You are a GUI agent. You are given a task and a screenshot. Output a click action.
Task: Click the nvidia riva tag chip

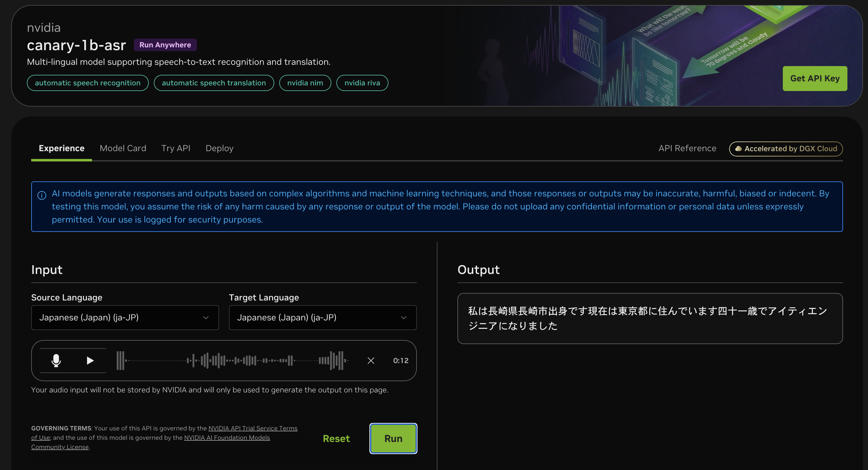click(362, 83)
